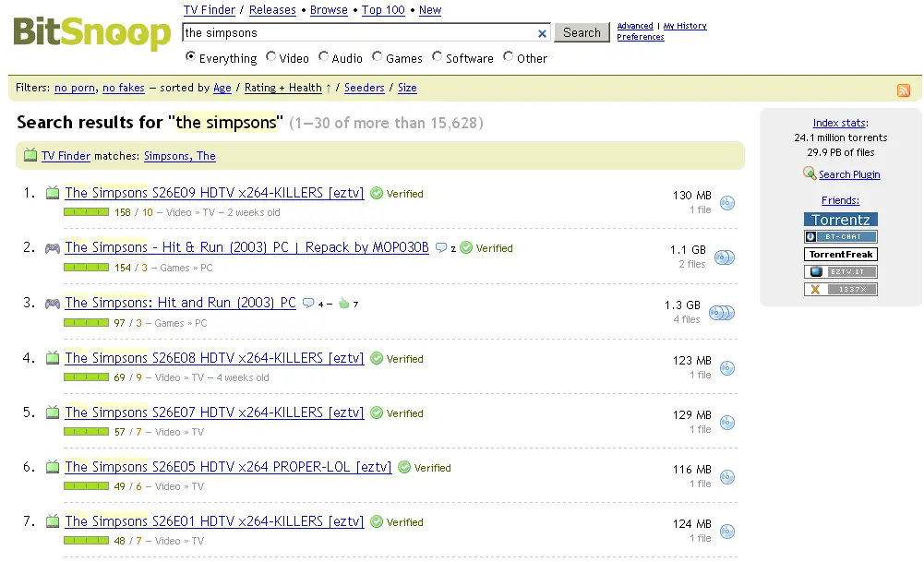Click disc icon for 116 MB torrent

click(727, 477)
